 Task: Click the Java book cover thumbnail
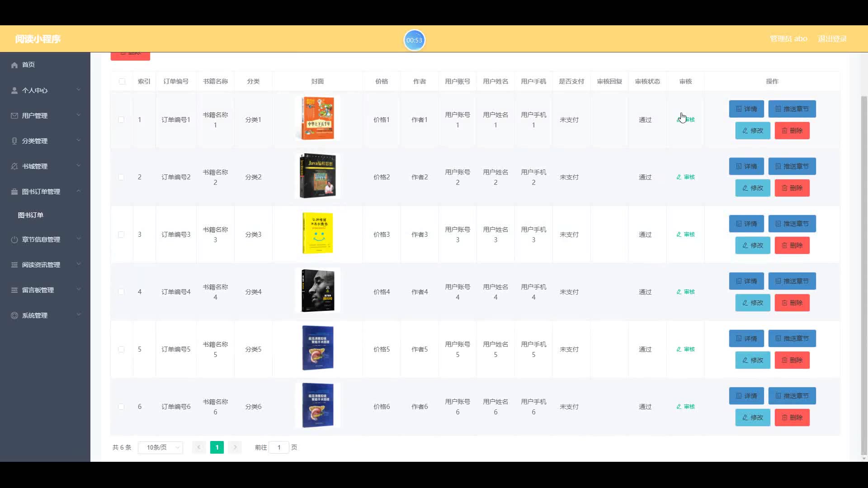pos(317,176)
